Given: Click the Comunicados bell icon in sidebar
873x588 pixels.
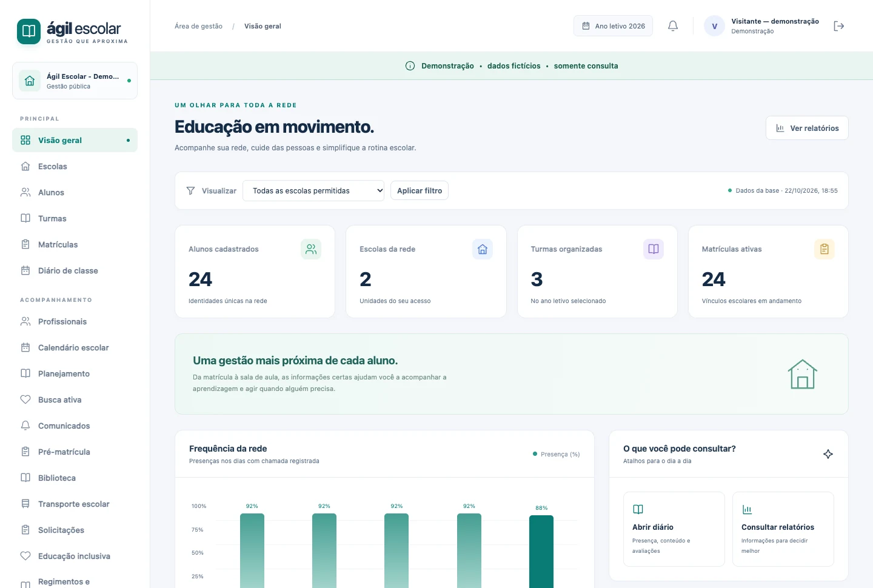Looking at the screenshot, I should tap(25, 426).
